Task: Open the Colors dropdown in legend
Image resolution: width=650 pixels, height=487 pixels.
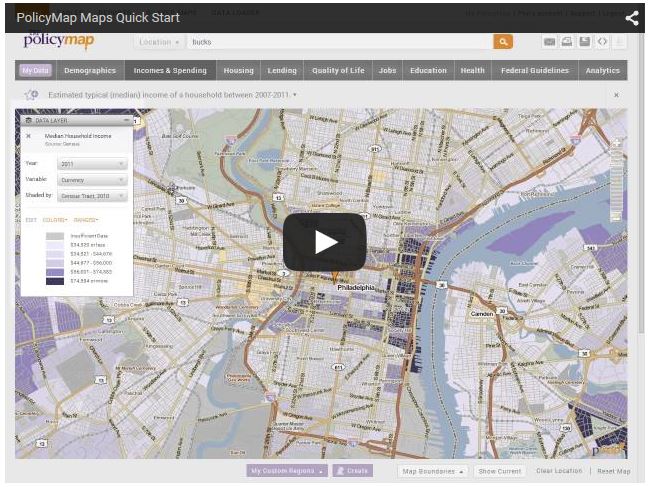Action: pyautogui.click(x=55, y=220)
